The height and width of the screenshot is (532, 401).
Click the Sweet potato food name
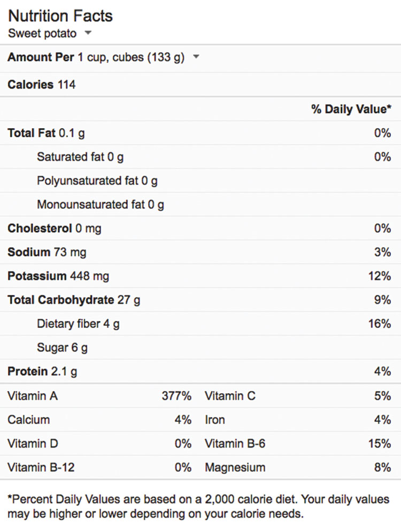(x=42, y=34)
